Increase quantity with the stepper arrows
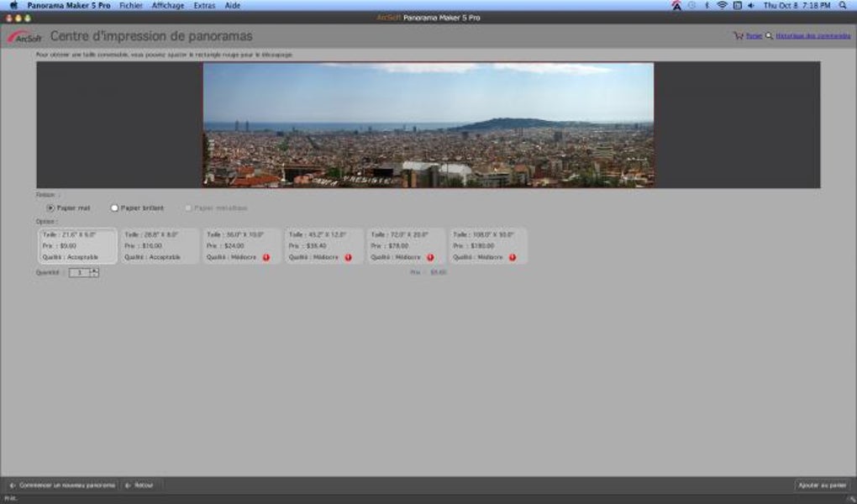Viewport: 857px width, 504px height. pos(95,270)
